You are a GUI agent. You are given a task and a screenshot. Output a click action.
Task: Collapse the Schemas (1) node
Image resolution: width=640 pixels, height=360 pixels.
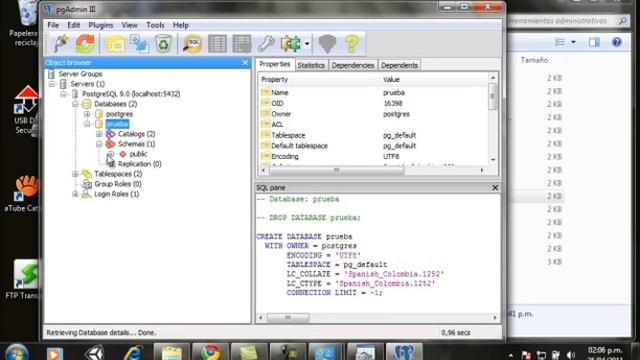point(99,144)
